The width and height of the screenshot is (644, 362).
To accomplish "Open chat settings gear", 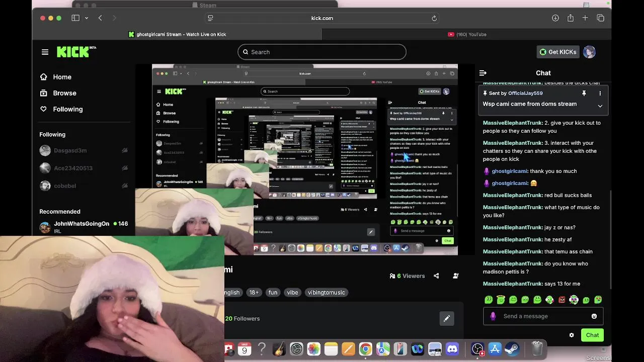I will (572, 335).
